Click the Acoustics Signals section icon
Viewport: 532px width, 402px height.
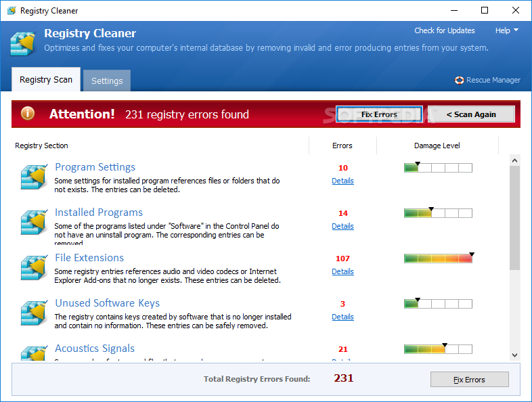(34, 353)
